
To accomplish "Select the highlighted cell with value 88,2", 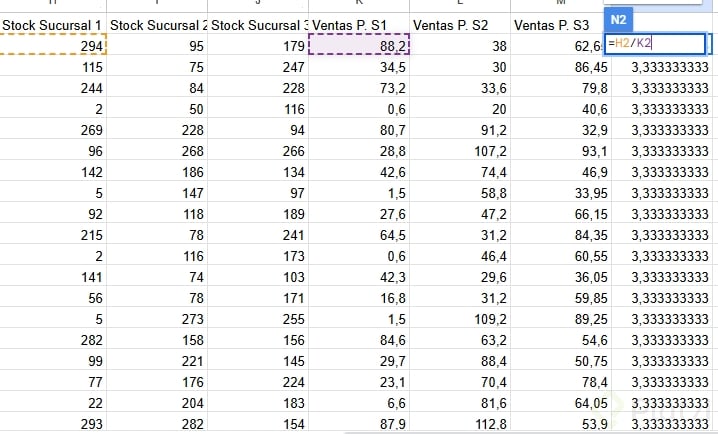I will tap(360, 45).
